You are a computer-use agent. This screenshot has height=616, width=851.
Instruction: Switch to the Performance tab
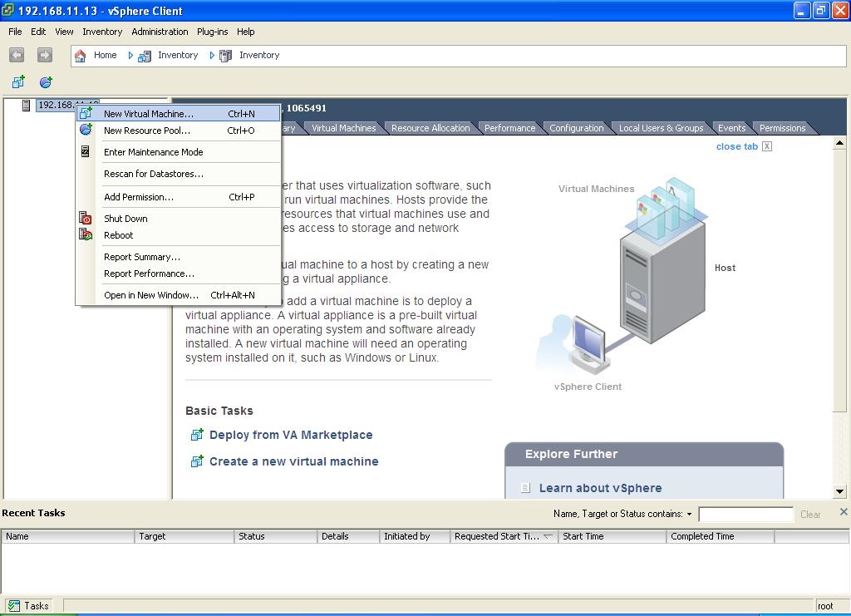[x=509, y=128]
